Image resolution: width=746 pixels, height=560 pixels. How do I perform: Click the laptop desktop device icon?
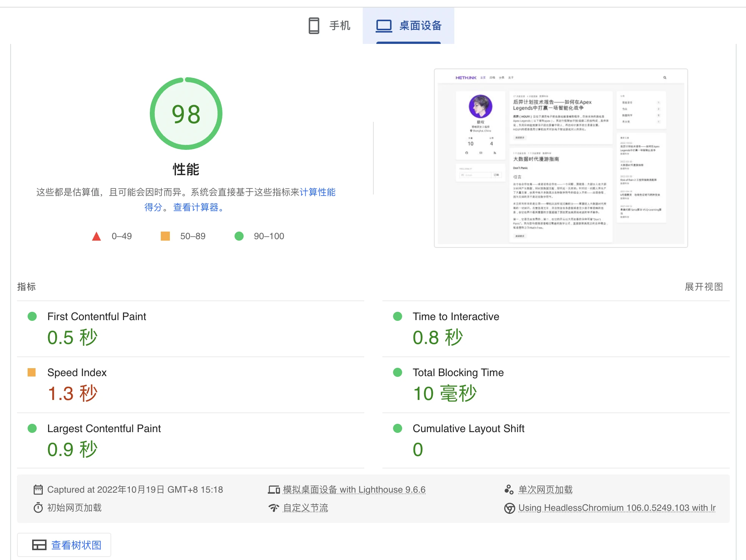384,26
